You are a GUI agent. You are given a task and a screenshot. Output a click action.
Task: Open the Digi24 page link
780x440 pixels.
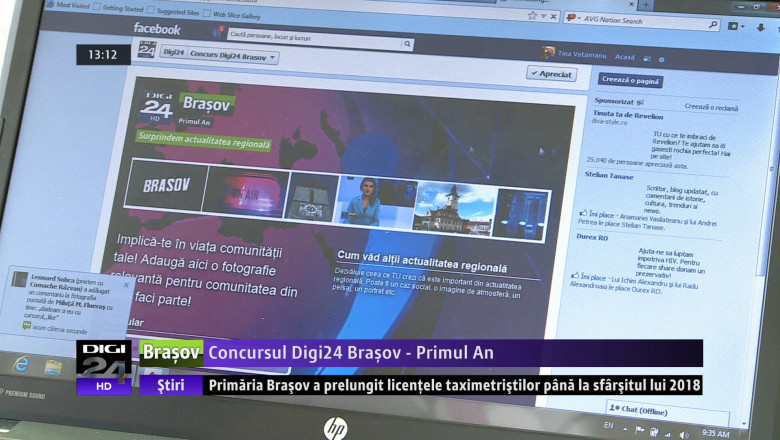coord(174,52)
